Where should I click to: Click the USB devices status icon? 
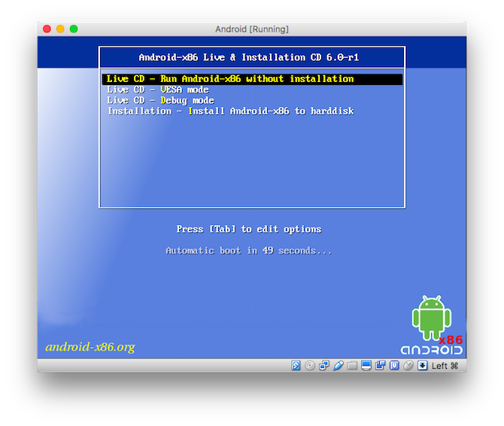339,366
